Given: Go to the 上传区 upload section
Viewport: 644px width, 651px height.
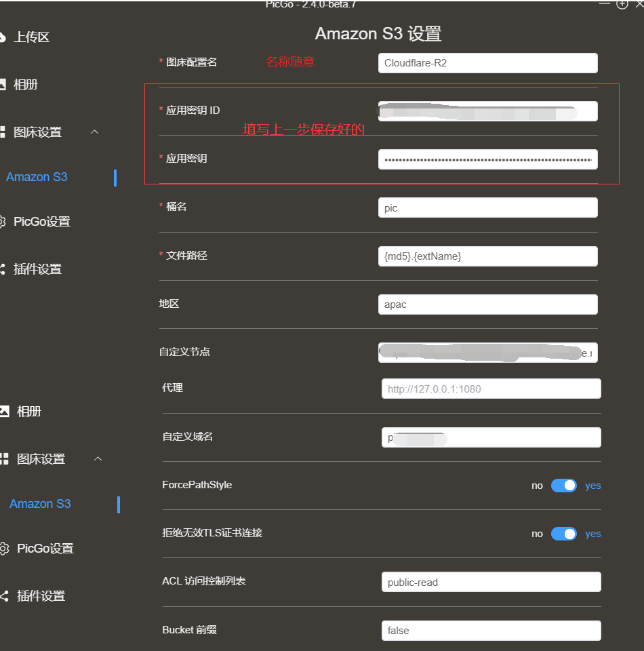Looking at the screenshot, I should (31, 37).
